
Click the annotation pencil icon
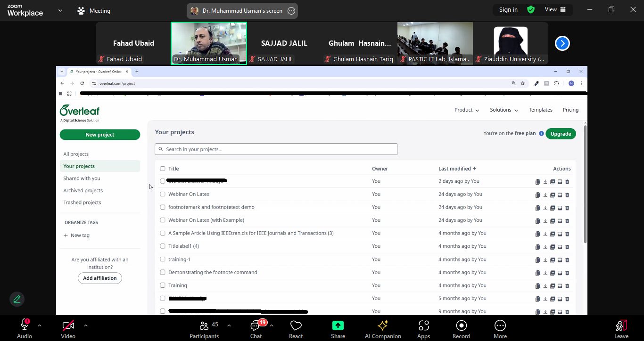(17, 299)
